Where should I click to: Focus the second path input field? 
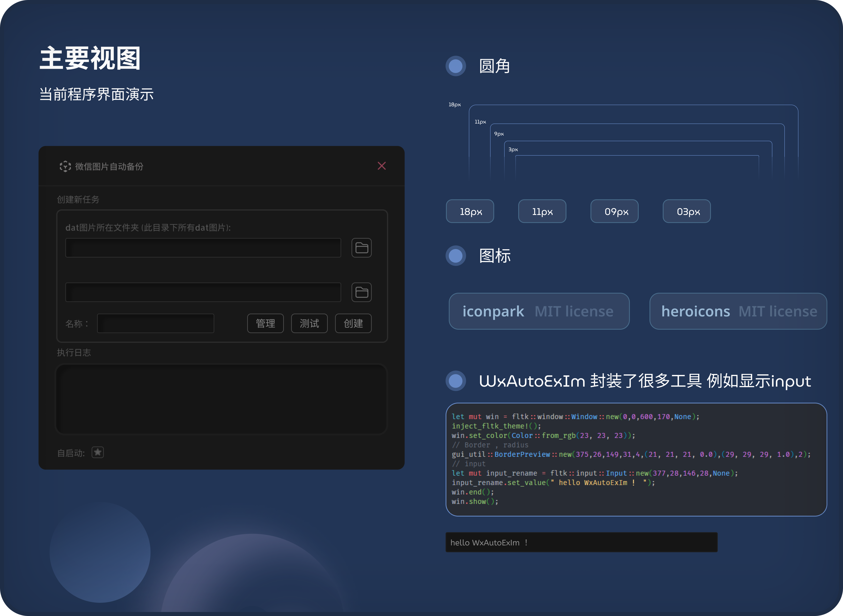[x=203, y=292]
